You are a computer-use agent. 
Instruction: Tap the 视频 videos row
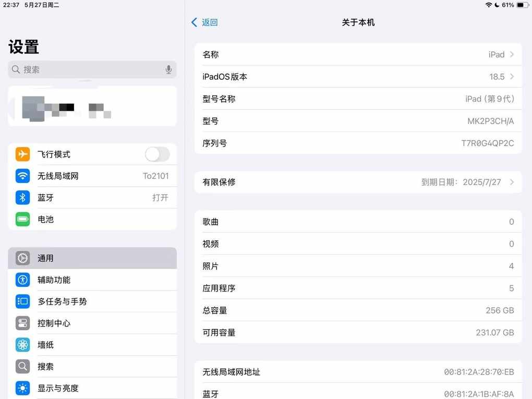[358, 244]
